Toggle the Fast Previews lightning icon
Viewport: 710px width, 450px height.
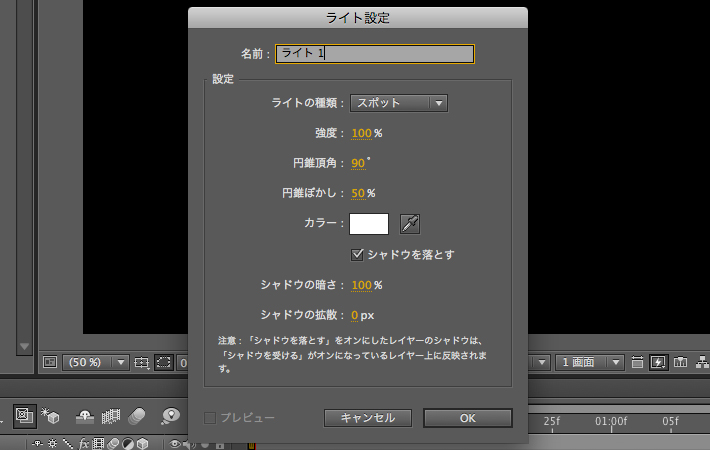[x=660, y=362]
